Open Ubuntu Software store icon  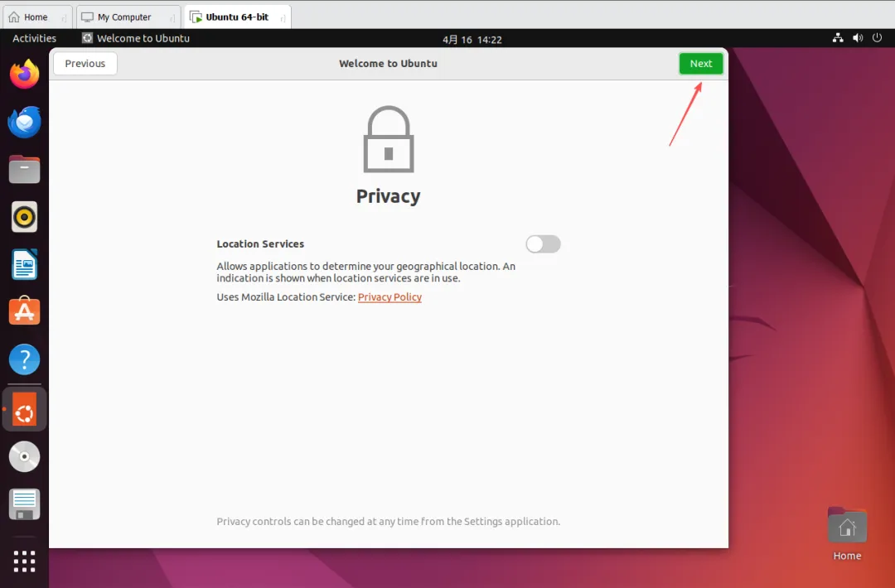point(25,312)
